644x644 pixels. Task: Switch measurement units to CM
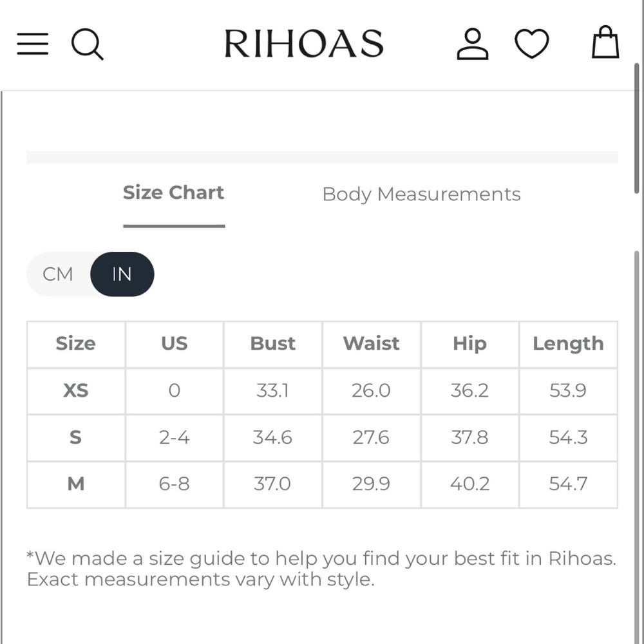[58, 274]
